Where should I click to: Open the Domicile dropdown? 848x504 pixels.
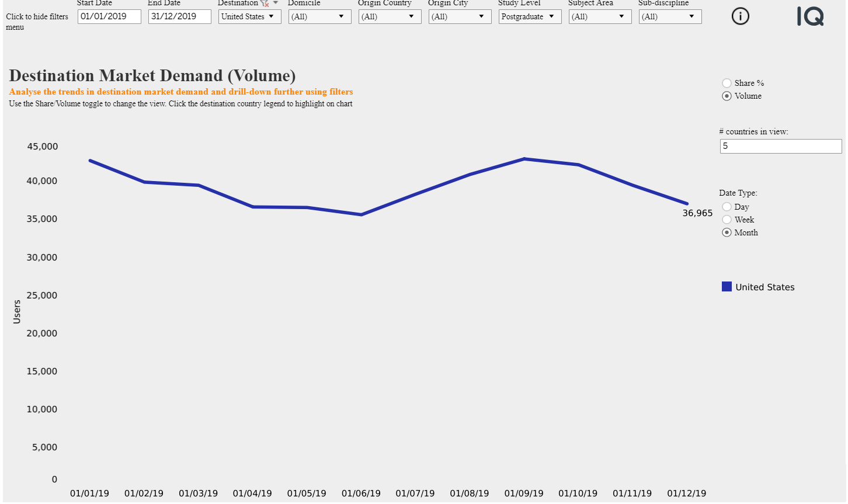320,16
